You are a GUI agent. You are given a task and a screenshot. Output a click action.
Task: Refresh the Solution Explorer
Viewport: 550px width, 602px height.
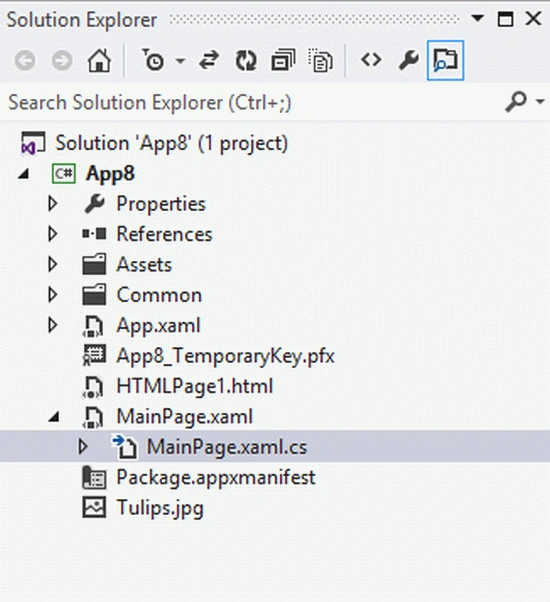(x=246, y=60)
